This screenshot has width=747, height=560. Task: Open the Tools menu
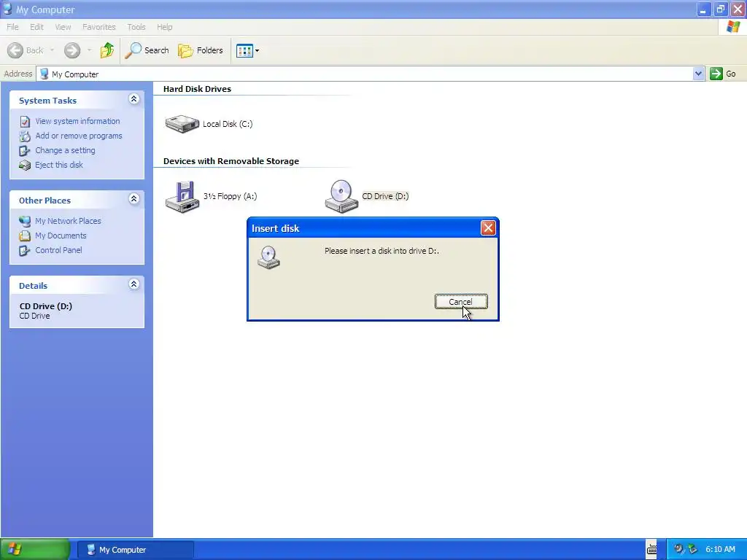136,27
